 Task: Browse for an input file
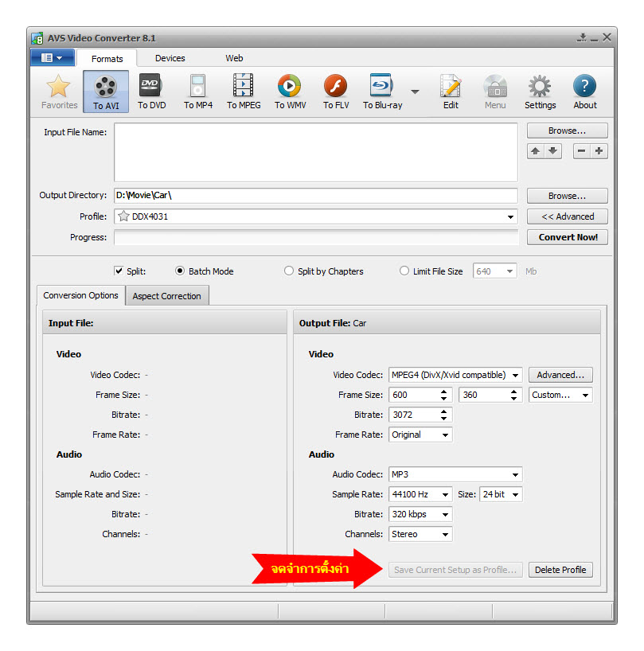tap(568, 131)
